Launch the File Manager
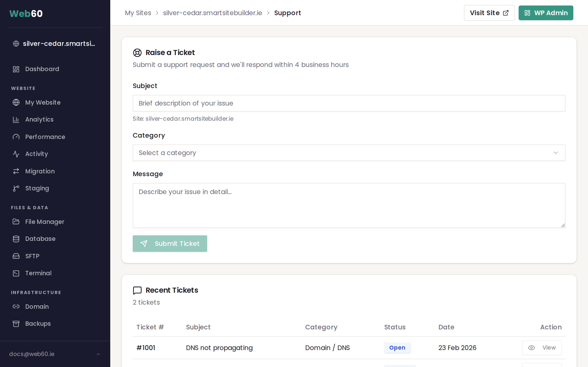 pyautogui.click(x=44, y=222)
